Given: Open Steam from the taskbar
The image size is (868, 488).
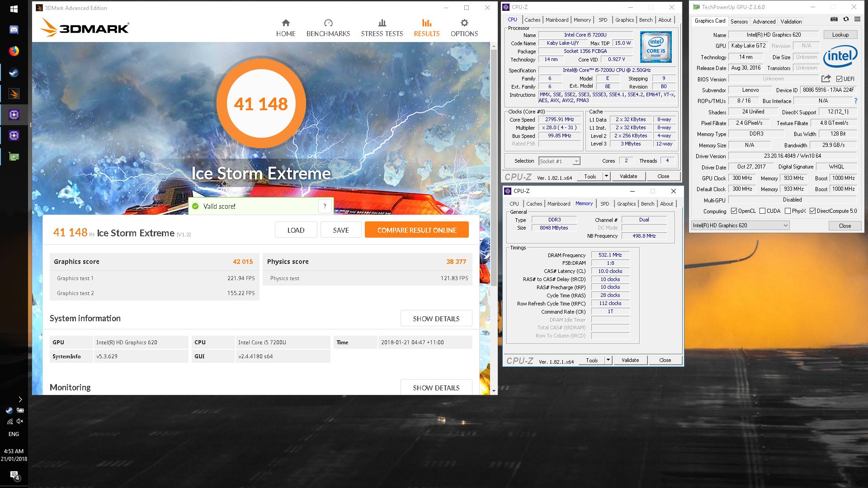Looking at the screenshot, I should [x=14, y=72].
